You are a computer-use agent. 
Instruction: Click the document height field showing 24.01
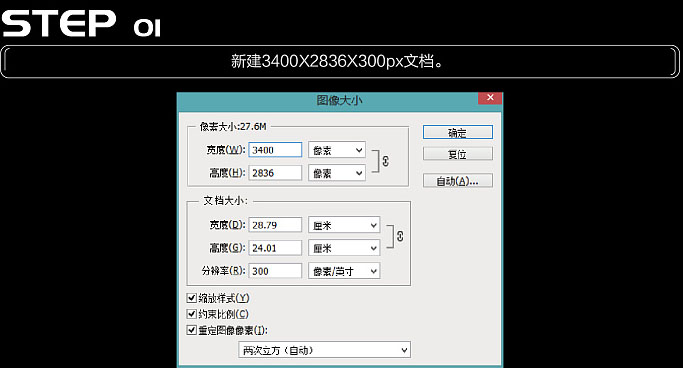(x=275, y=248)
